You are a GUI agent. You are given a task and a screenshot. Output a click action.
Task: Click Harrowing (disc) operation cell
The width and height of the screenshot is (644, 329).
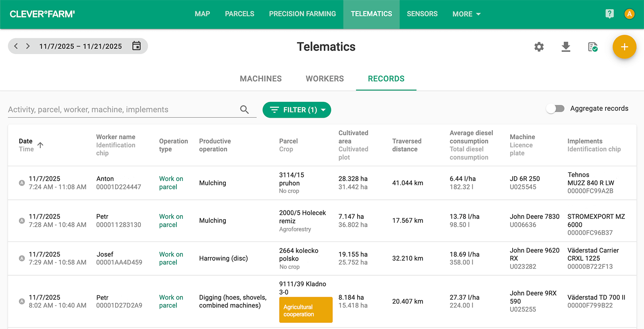pos(223,259)
